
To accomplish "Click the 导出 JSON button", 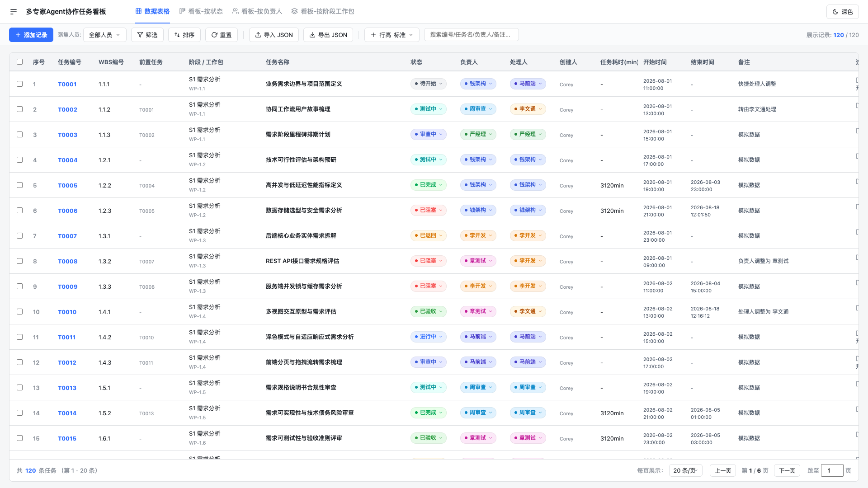I will 328,35.
